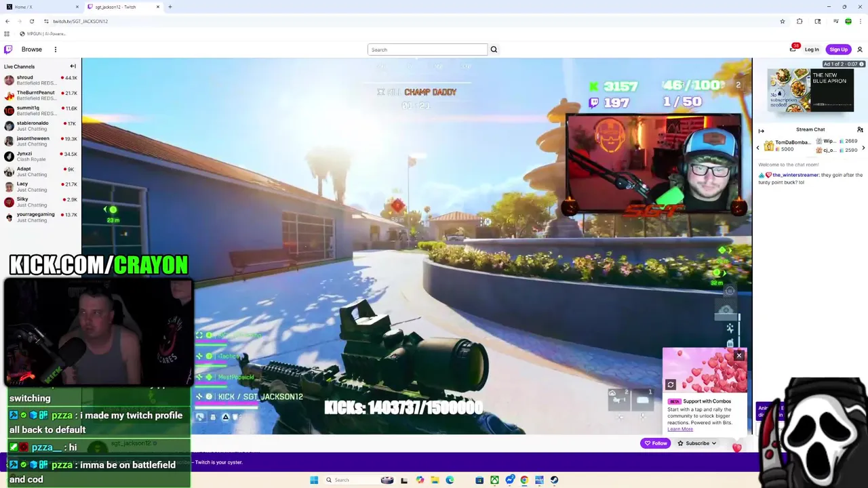Show next gift leaderboard entries
Viewport: 868px width, 488px height.
tap(863, 147)
